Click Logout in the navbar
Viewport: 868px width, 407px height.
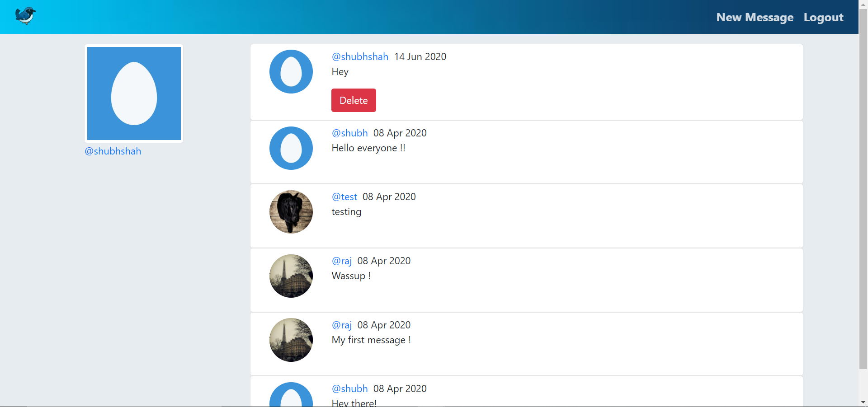(823, 17)
